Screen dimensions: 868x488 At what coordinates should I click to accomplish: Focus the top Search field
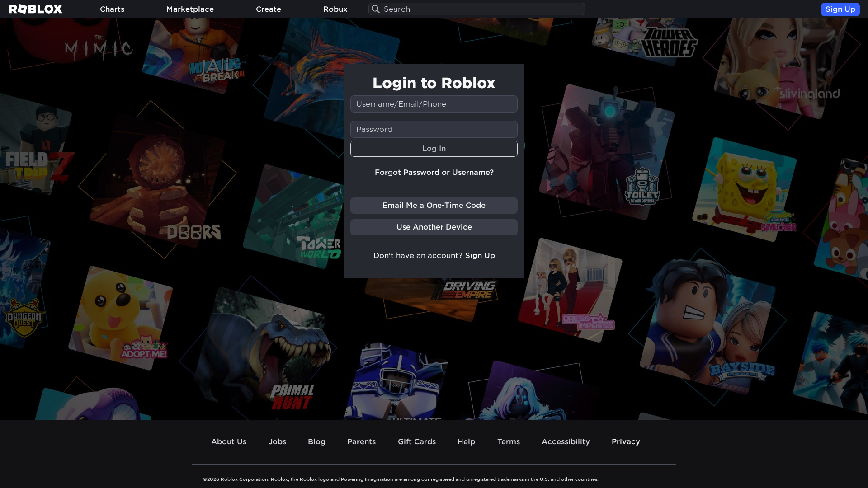click(x=477, y=9)
